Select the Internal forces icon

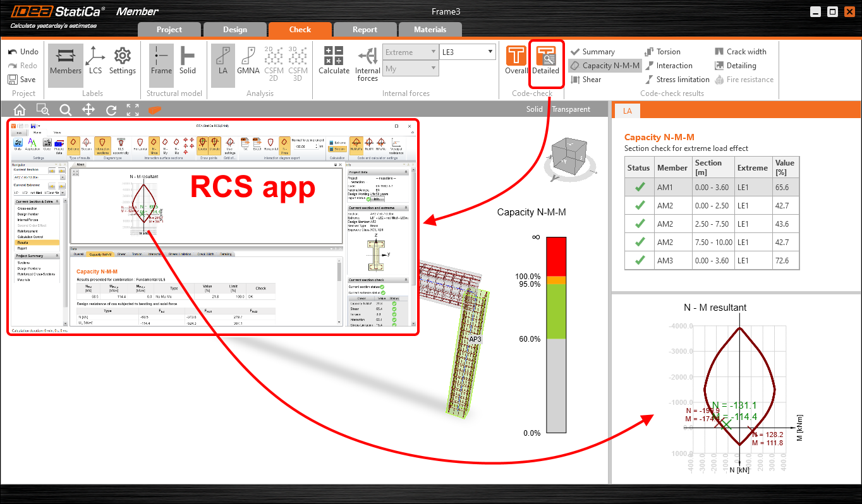367,64
